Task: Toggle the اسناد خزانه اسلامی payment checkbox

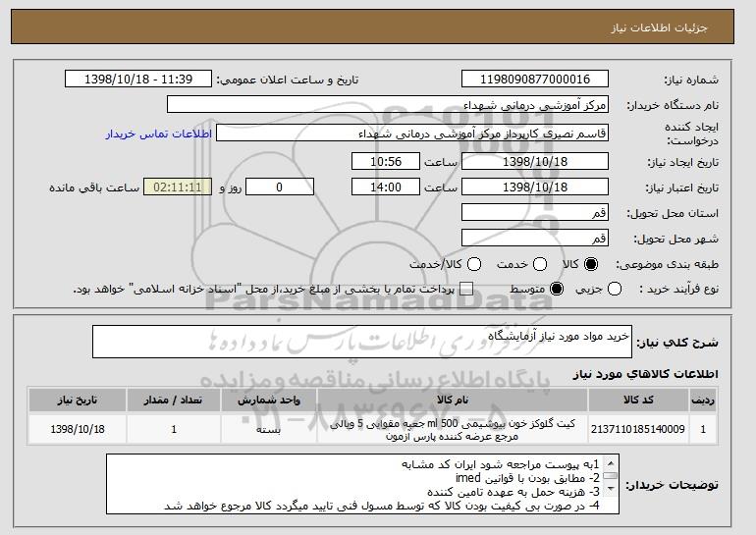Action: [465, 290]
